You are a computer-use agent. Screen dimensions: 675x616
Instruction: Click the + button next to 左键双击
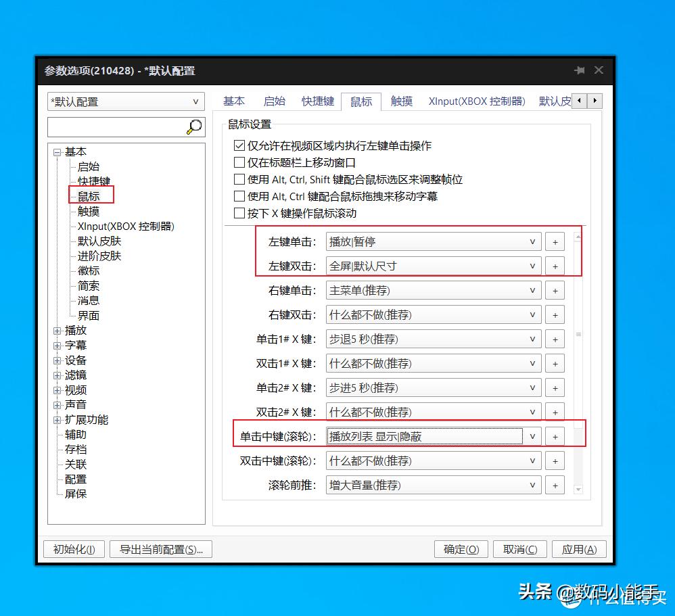click(x=555, y=266)
